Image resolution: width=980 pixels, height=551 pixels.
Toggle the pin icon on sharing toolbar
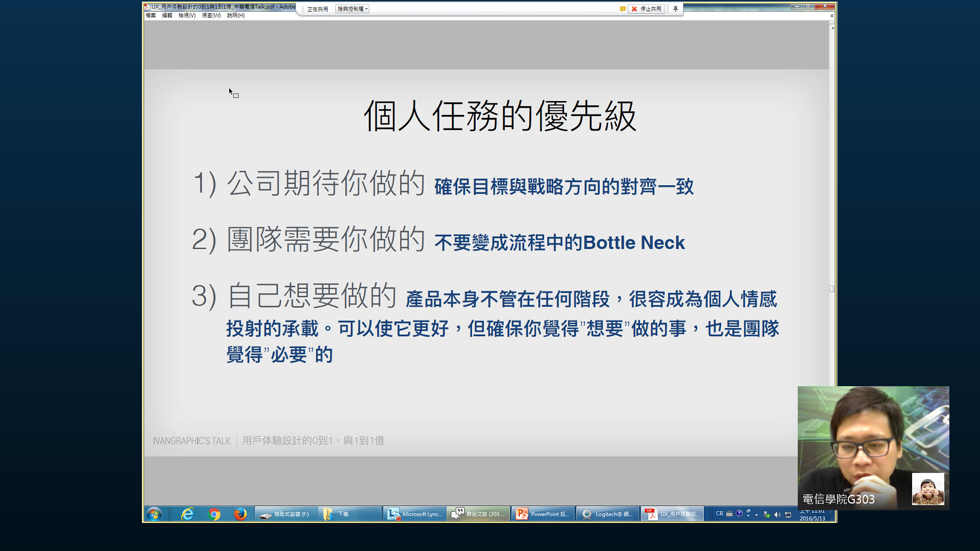675,9
